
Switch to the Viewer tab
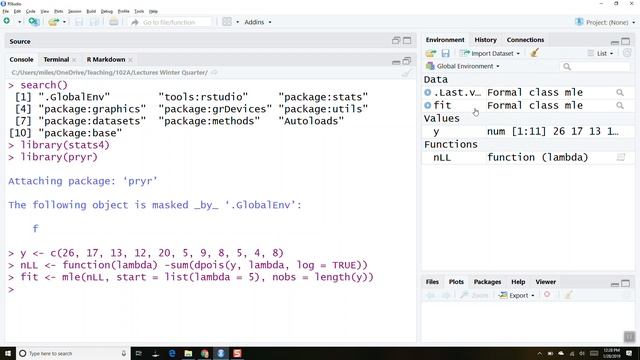point(546,282)
